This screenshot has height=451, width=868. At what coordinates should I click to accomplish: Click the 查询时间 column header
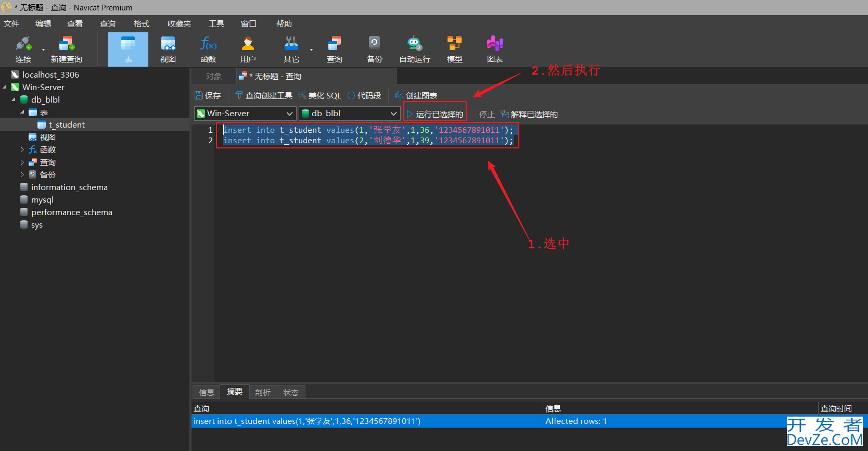(x=836, y=408)
